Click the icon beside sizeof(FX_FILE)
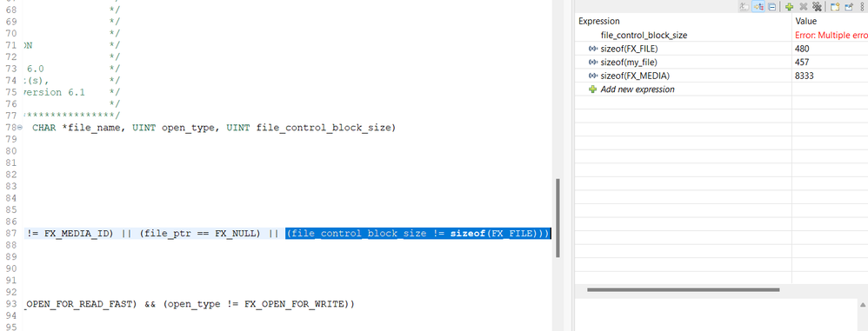The image size is (868, 331). pyautogui.click(x=593, y=49)
